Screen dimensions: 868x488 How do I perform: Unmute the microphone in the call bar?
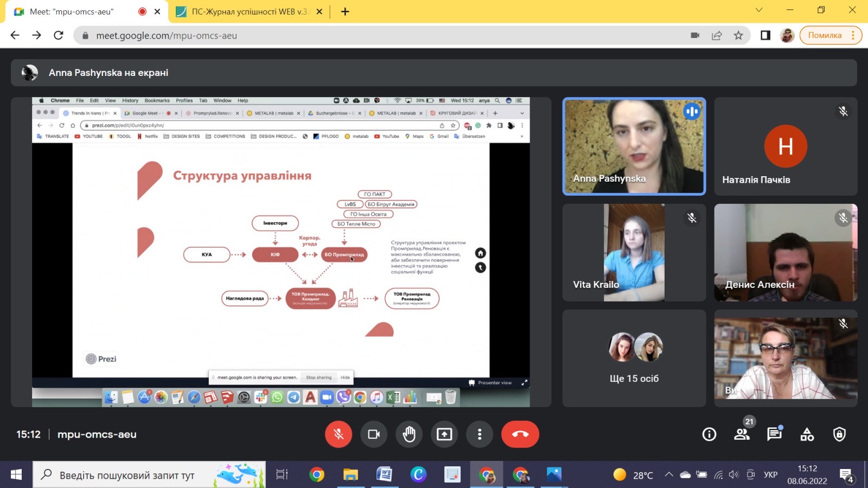(x=339, y=434)
